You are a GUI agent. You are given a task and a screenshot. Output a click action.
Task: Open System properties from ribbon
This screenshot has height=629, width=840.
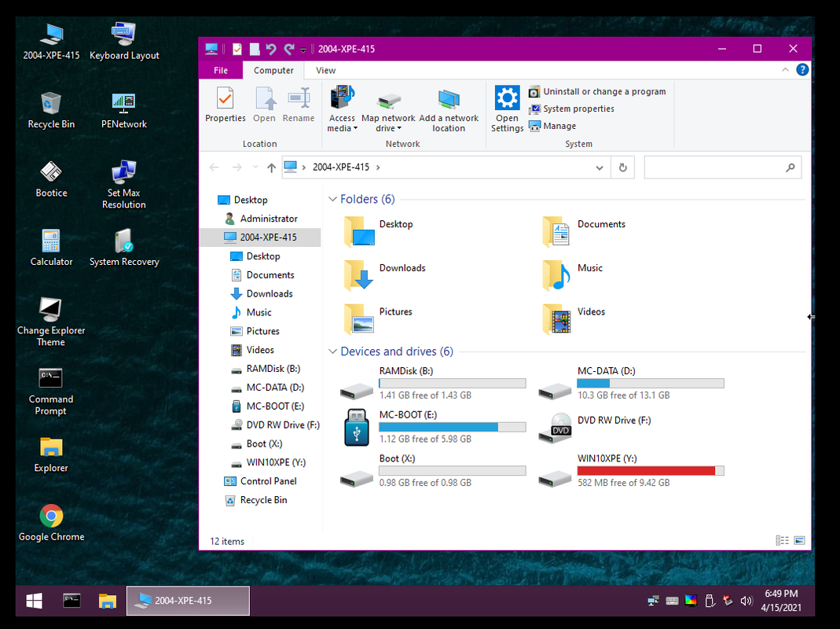571,109
